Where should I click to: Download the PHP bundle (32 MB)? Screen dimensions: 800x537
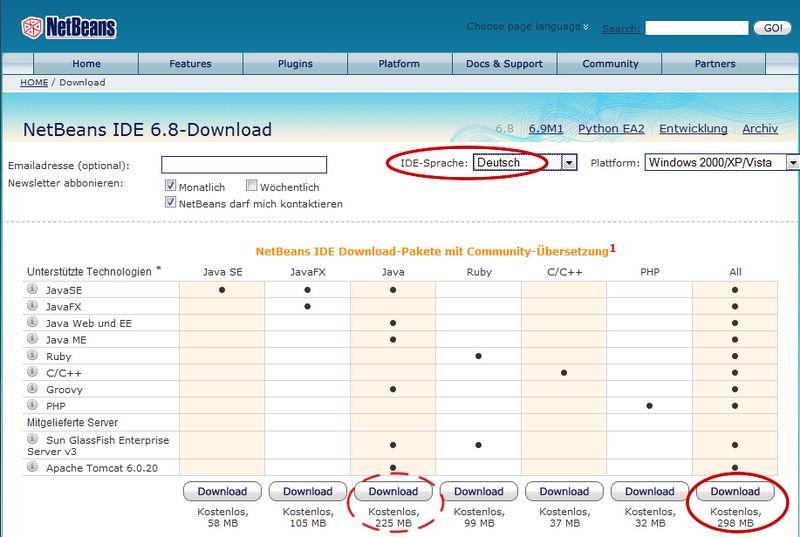click(649, 491)
